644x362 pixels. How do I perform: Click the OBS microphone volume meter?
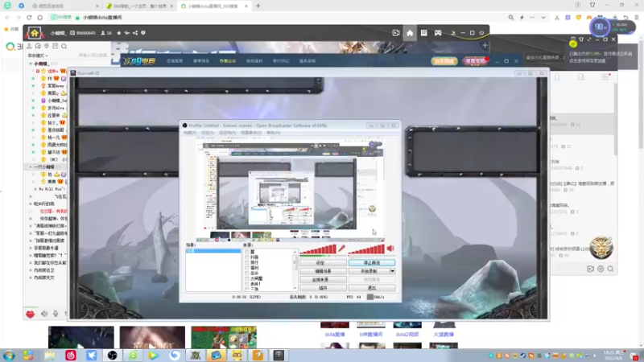(318, 249)
